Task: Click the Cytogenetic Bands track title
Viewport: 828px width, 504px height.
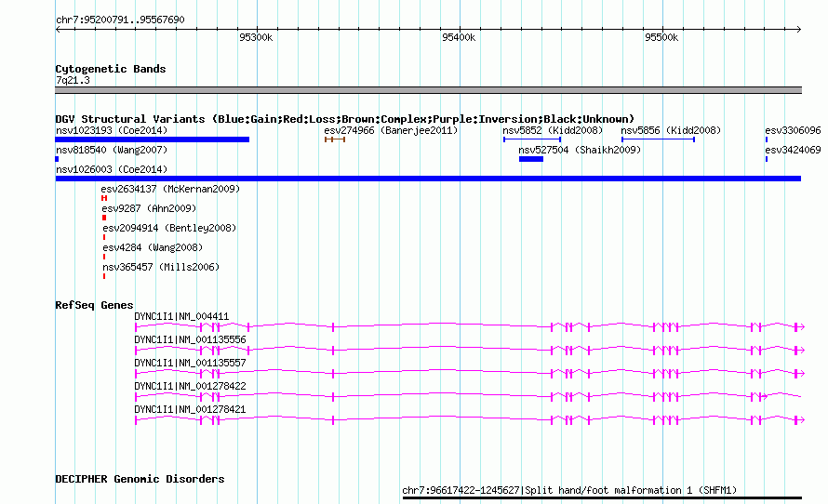Action: 111,69
